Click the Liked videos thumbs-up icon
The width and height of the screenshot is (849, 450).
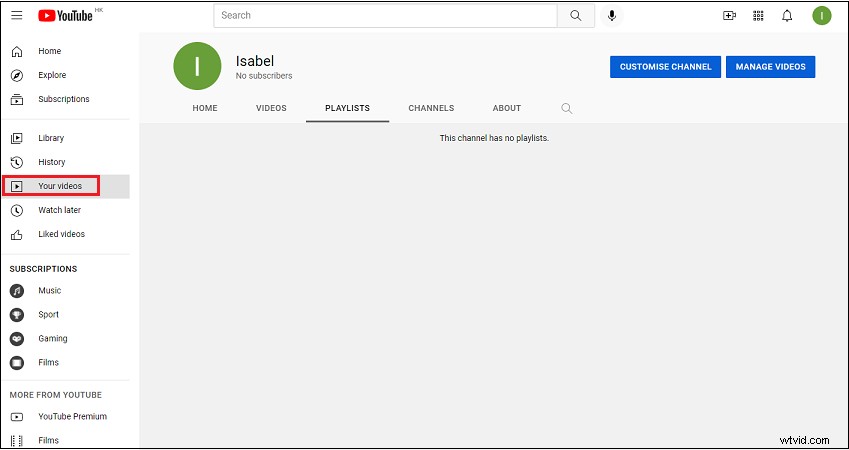tap(17, 234)
